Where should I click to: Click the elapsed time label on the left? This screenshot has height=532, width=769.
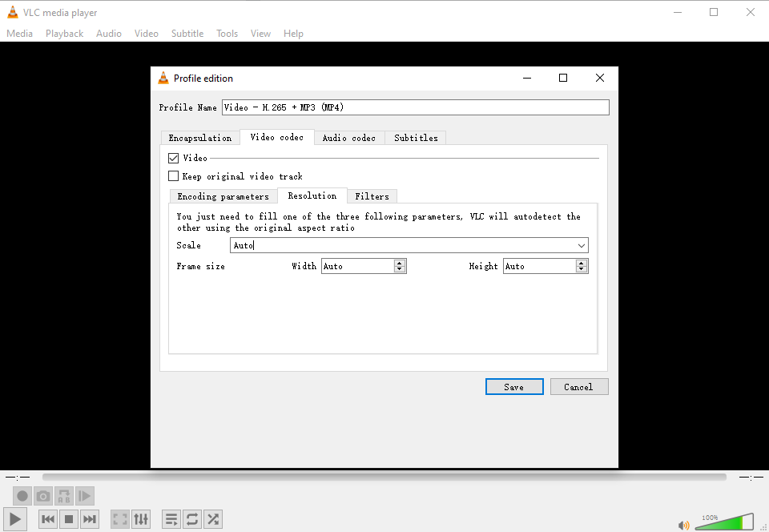point(18,477)
